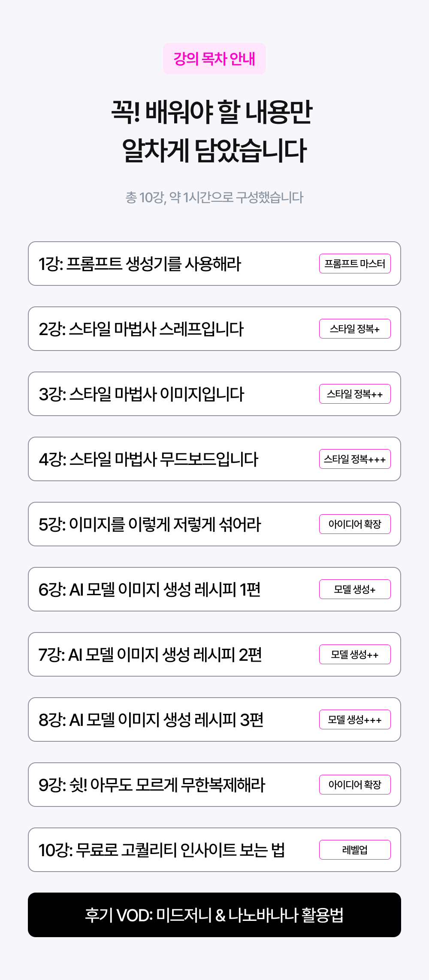The width and height of the screenshot is (429, 980).
Task: Open lecture 6강 AI 모델 이미지 생성 레시피 1편
Action: click(x=150, y=590)
